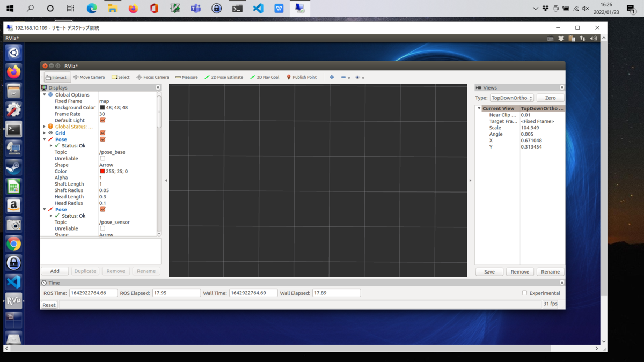Click the Zero view button
The image size is (644, 362).
point(550,98)
